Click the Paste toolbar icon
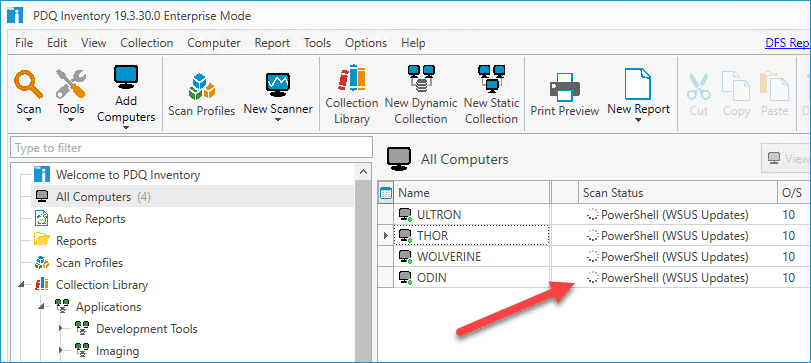The height and width of the screenshot is (363, 811). click(774, 86)
